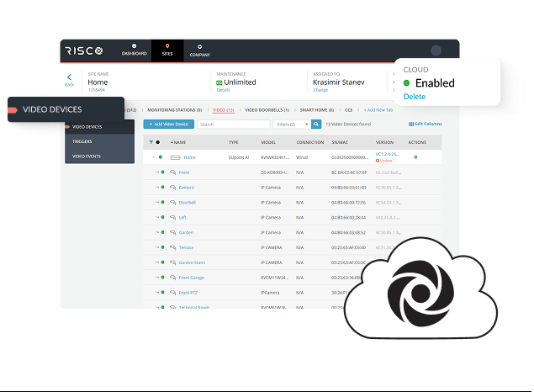Viewport: 534px width, 392px height.
Task: Click the Back arrow icon
Action: (x=69, y=77)
